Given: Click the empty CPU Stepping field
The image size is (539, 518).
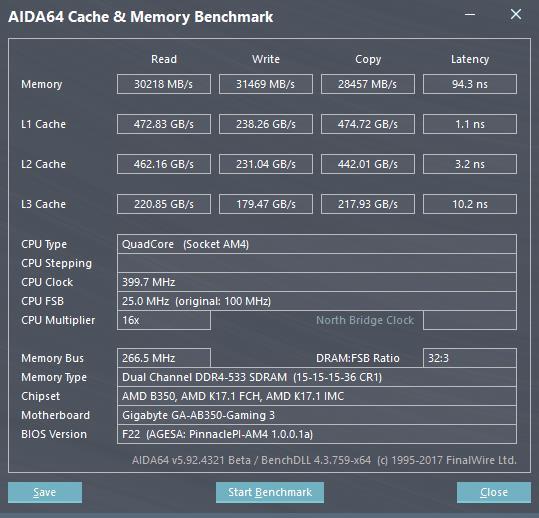Looking at the screenshot, I should coord(317,263).
